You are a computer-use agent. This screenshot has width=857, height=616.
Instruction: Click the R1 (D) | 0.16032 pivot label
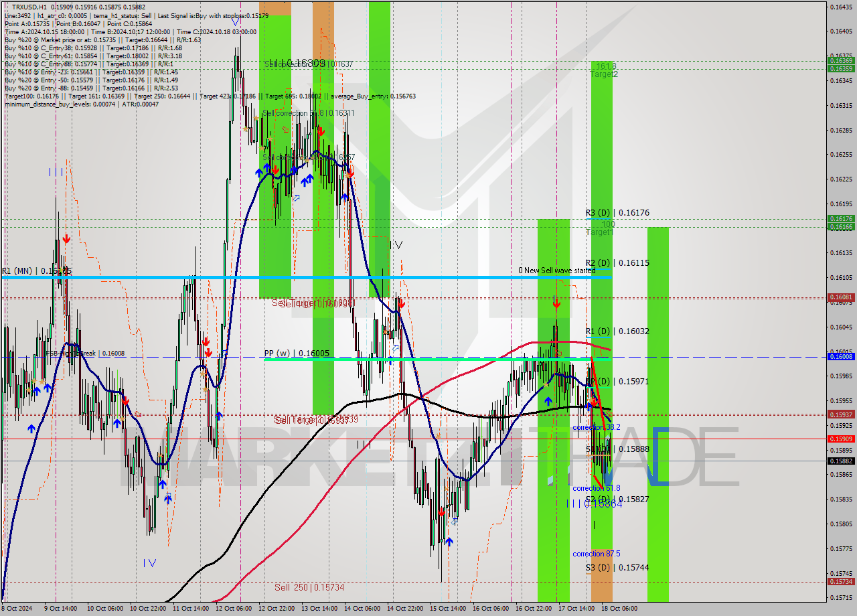click(617, 331)
